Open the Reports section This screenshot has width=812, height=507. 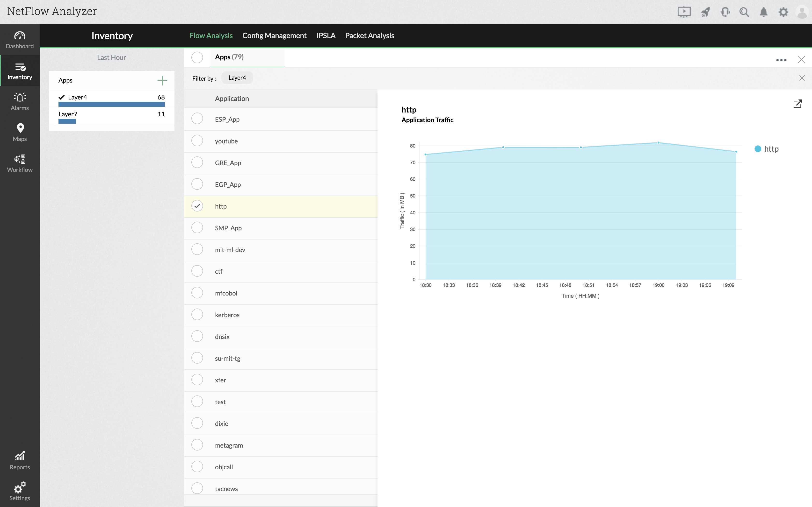[20, 460]
